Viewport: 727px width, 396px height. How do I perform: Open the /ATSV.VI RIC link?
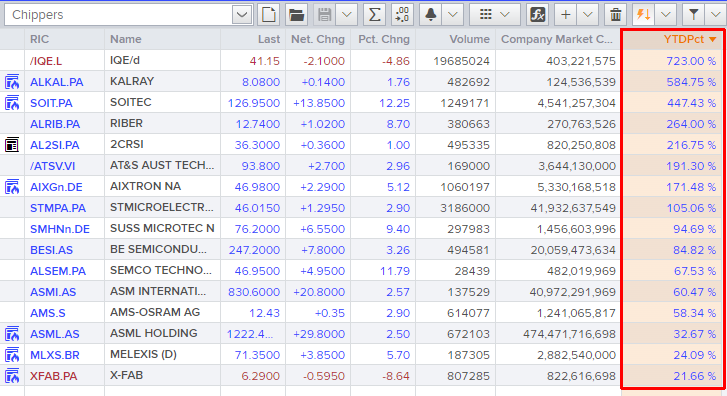[52, 166]
